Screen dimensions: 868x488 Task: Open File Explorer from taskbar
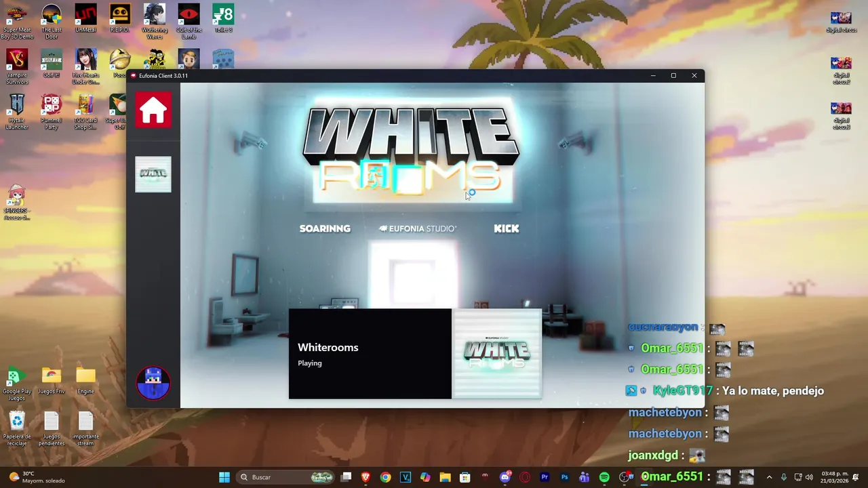[x=445, y=477]
